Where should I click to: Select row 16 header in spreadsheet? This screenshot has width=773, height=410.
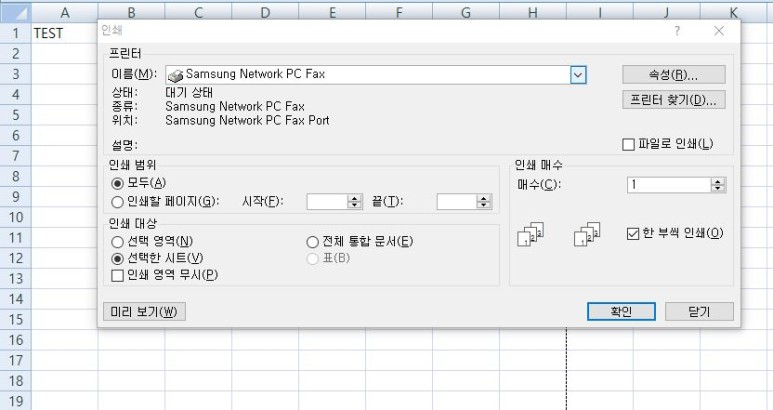coord(16,340)
